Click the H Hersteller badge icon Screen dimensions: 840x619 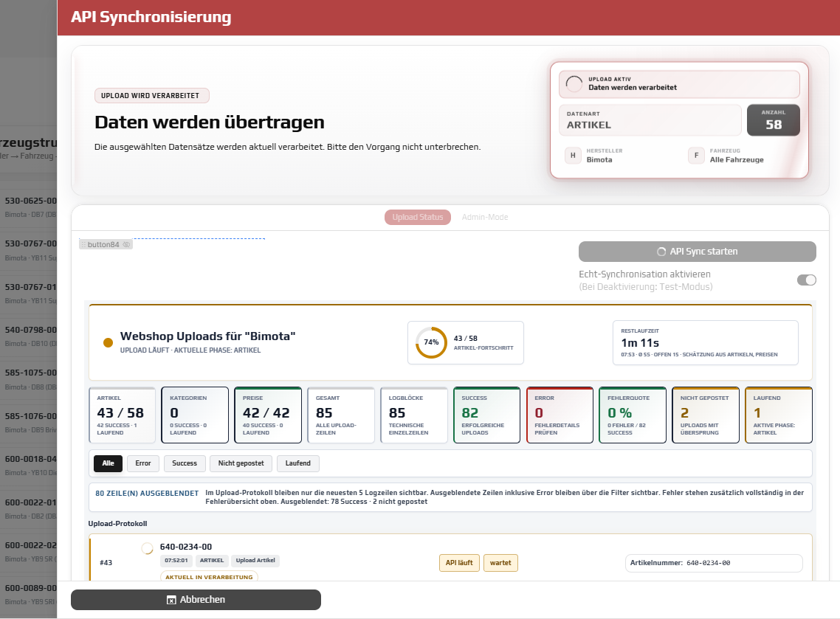[573, 155]
